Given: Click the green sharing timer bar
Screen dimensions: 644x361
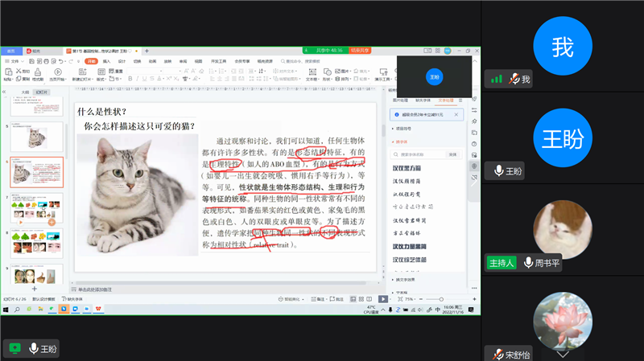Looking at the screenshot, I should (325, 51).
